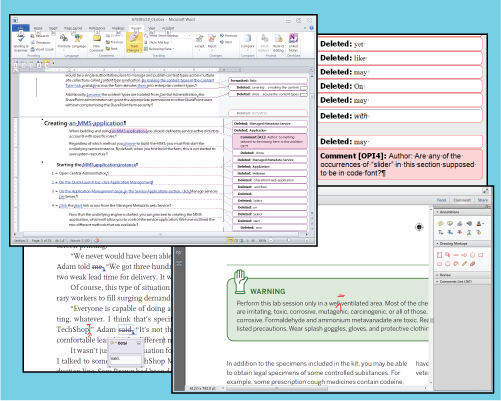Click proofing errors icon in Word status bar
Viewport: 501px width, 401px height.
[97, 240]
